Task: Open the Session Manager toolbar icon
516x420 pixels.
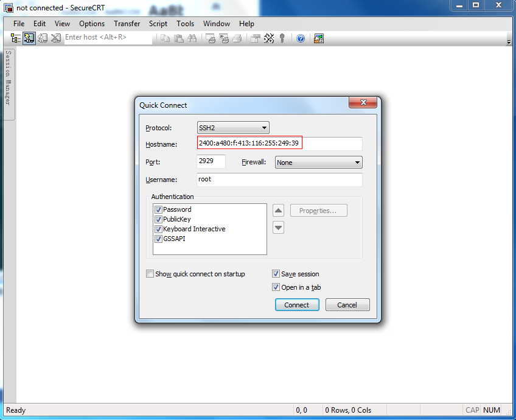Action: pyautogui.click(x=16, y=38)
